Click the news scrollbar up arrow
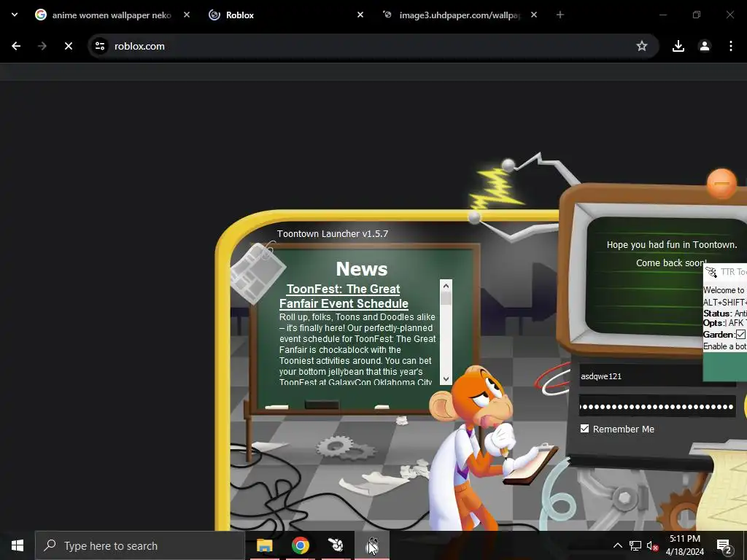747x560 pixels. coord(446,286)
